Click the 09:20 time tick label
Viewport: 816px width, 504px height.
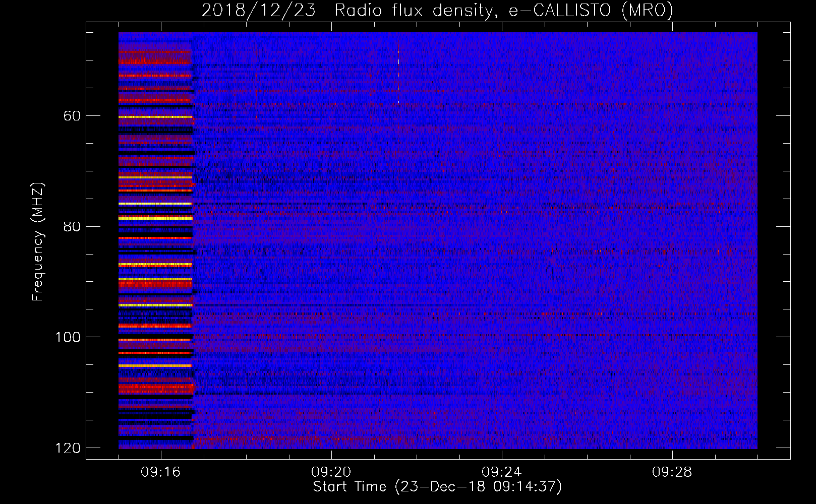pos(331,472)
